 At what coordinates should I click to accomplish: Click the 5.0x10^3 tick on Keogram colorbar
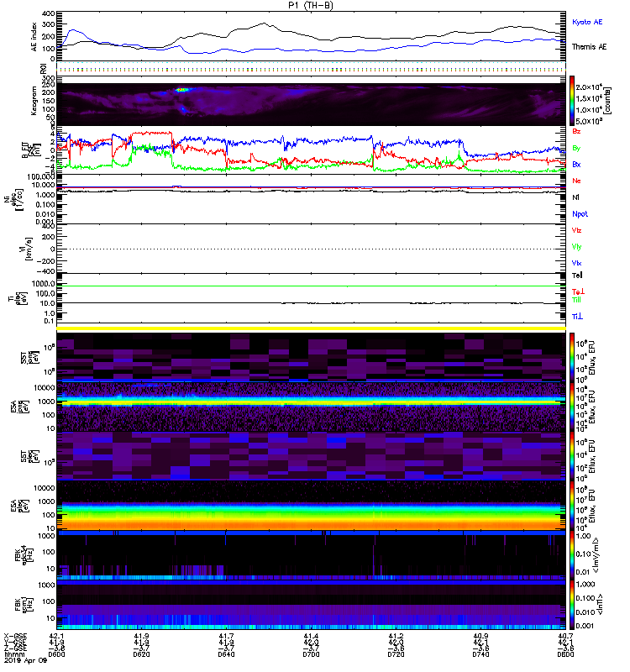pyautogui.click(x=590, y=121)
